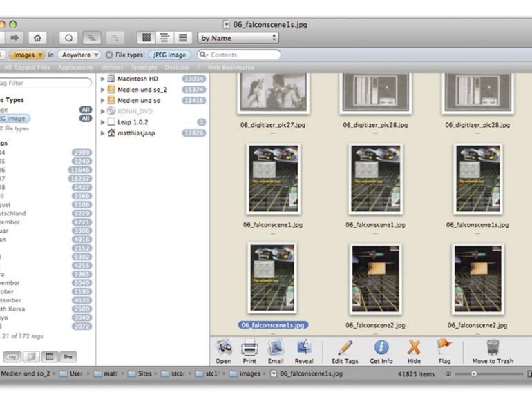Flag the selected image
This screenshot has width=532, height=399.
pyautogui.click(x=444, y=348)
